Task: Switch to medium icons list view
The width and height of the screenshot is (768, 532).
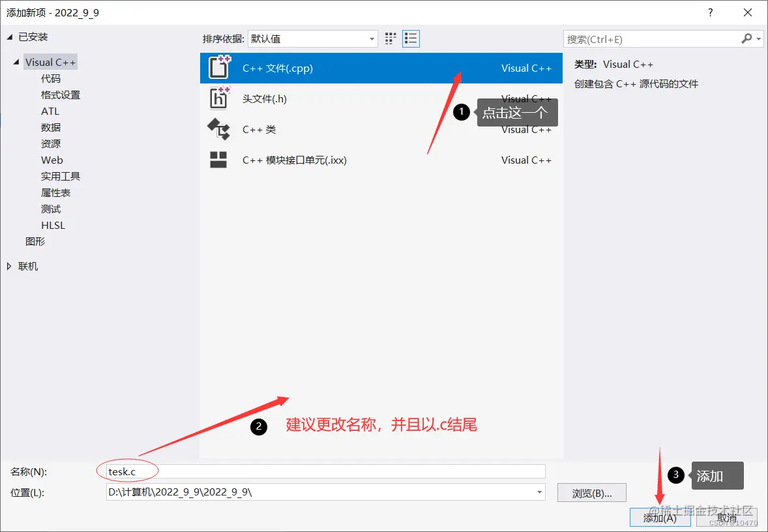Action: 411,38
